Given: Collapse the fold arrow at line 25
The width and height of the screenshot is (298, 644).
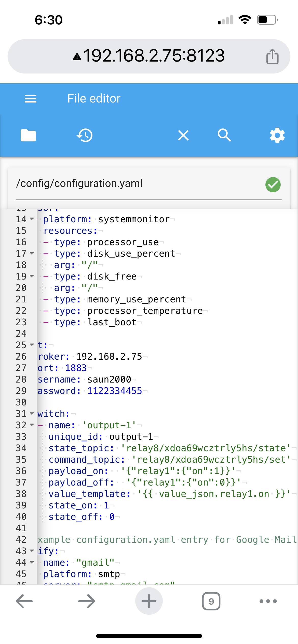Looking at the screenshot, I should (32, 345).
